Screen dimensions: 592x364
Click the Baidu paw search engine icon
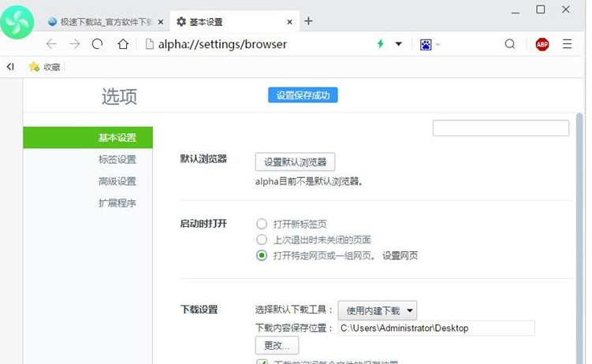(426, 44)
